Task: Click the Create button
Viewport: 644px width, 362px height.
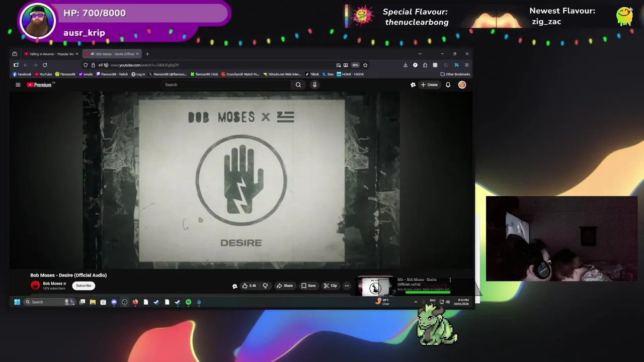Action: [x=429, y=85]
